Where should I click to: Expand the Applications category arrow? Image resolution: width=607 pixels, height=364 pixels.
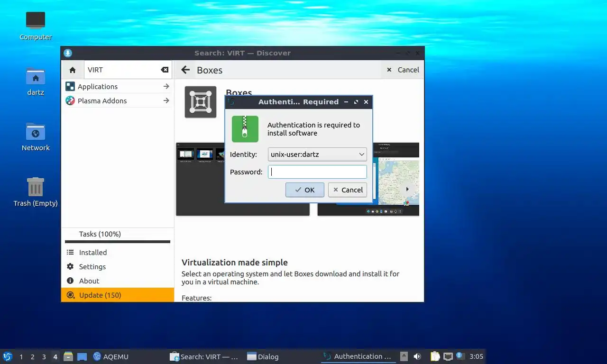[x=166, y=86]
